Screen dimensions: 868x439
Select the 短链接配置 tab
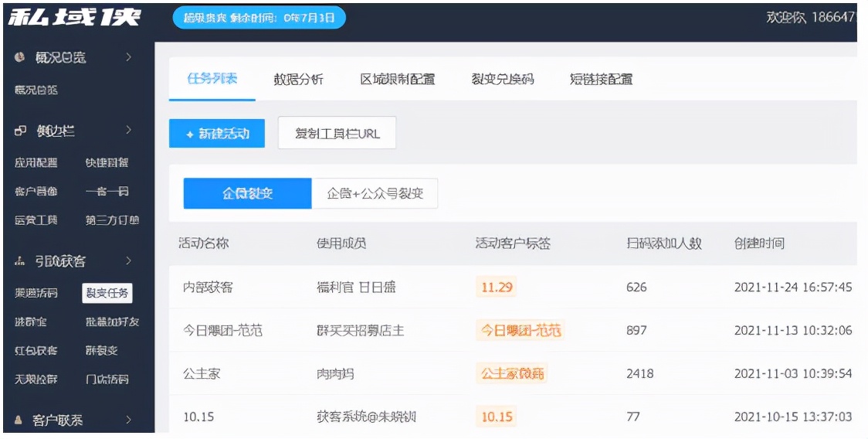601,80
